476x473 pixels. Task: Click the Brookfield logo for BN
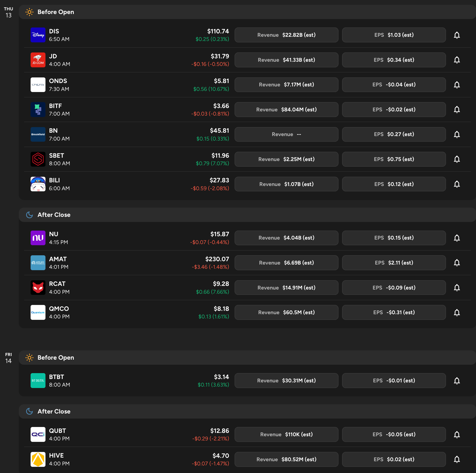(x=38, y=134)
